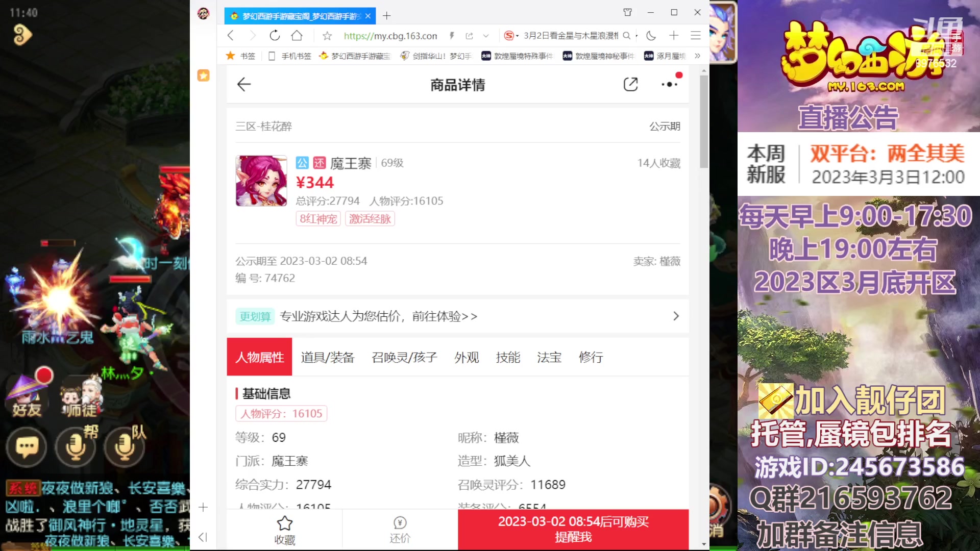This screenshot has height=551, width=980.
Task: Click the 卖家: 槿薇 seller text
Action: point(657,261)
